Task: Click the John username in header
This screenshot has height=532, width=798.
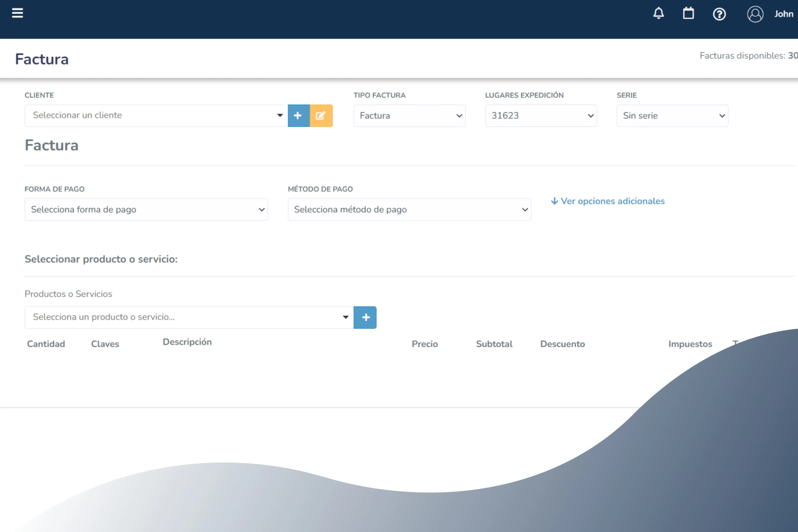Action: [783, 14]
